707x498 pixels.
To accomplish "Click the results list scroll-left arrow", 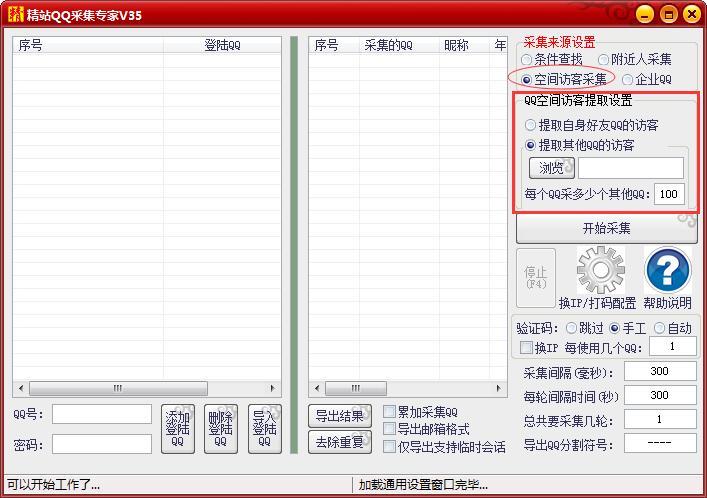I will tap(317, 388).
